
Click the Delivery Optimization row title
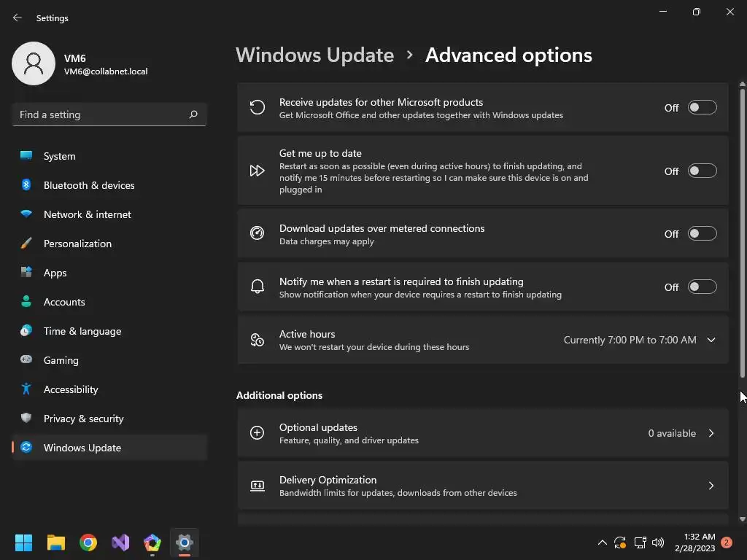(x=328, y=480)
